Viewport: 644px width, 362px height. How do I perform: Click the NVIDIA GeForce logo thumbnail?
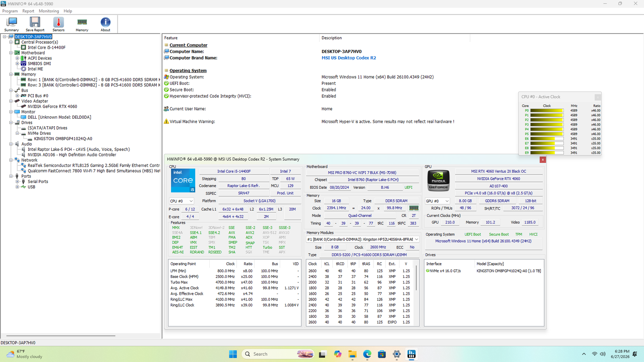(x=438, y=181)
